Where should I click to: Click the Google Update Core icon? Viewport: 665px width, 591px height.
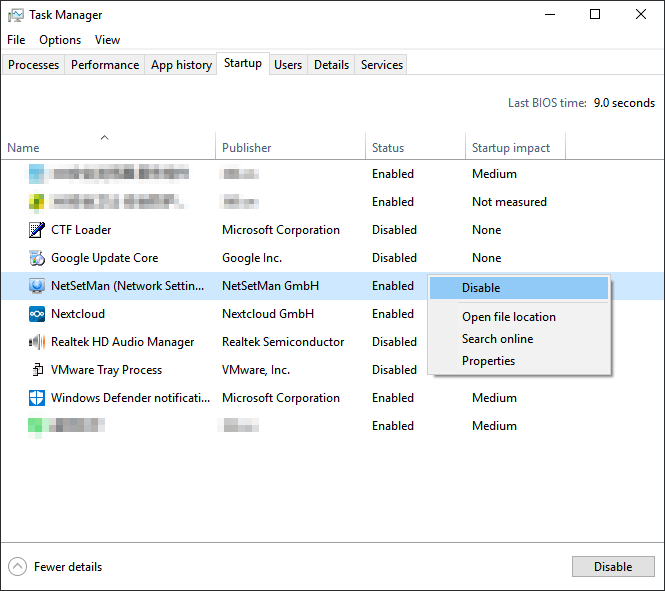point(36,258)
